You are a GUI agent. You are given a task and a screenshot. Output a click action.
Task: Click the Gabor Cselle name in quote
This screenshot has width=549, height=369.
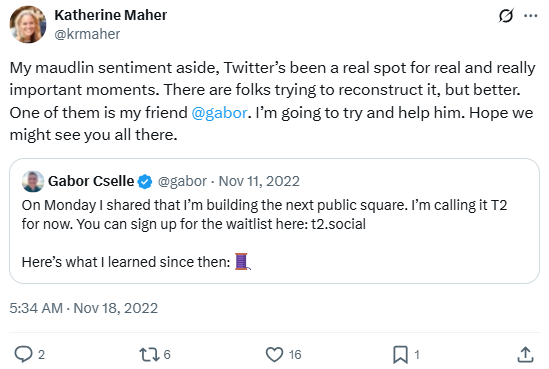tap(91, 181)
